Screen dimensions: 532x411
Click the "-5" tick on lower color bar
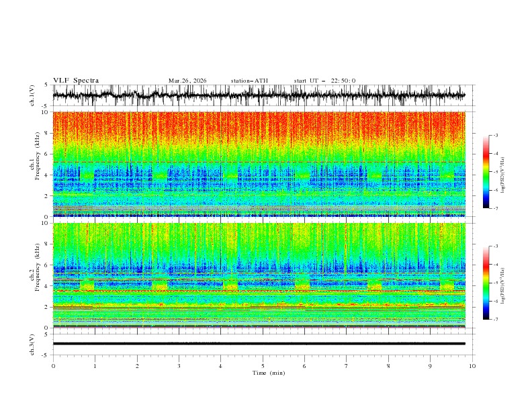click(496, 283)
